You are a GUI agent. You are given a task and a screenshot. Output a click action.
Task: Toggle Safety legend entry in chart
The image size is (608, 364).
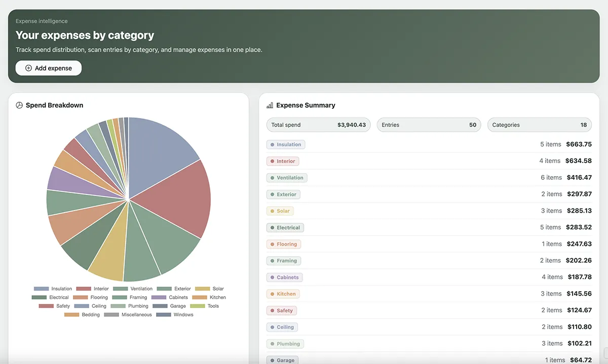pyautogui.click(x=54, y=306)
